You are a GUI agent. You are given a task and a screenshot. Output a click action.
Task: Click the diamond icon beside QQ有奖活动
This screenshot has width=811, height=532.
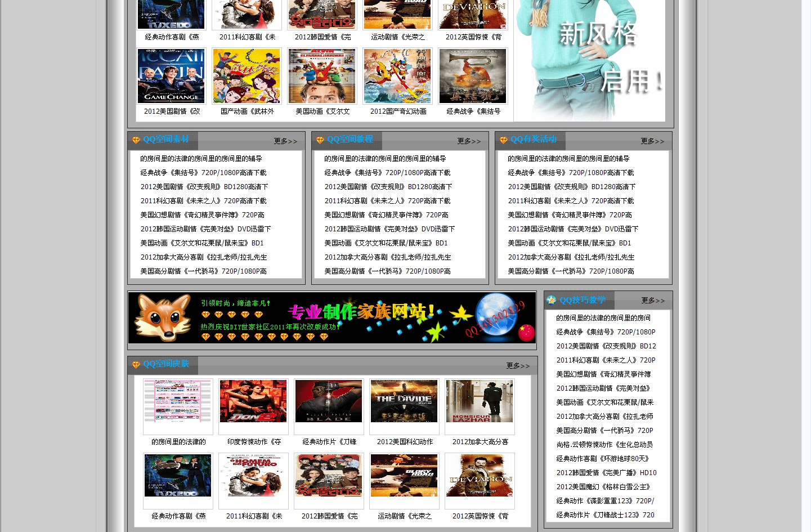503,140
